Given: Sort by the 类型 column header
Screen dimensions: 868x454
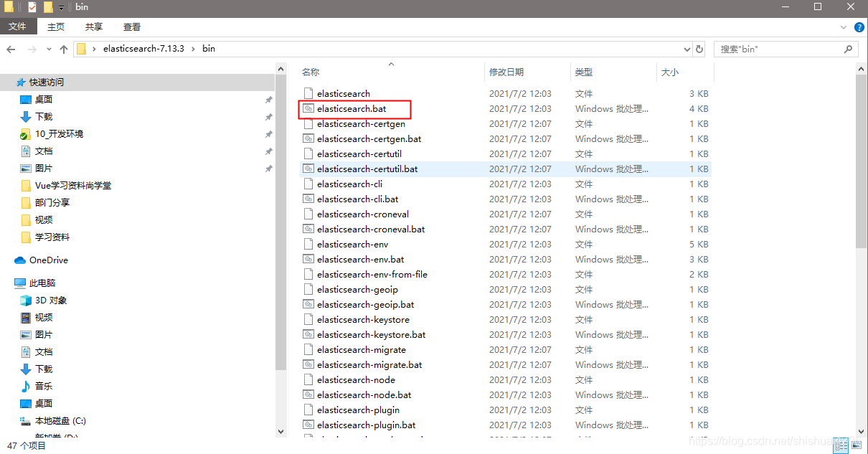Looking at the screenshot, I should pyautogui.click(x=613, y=72).
